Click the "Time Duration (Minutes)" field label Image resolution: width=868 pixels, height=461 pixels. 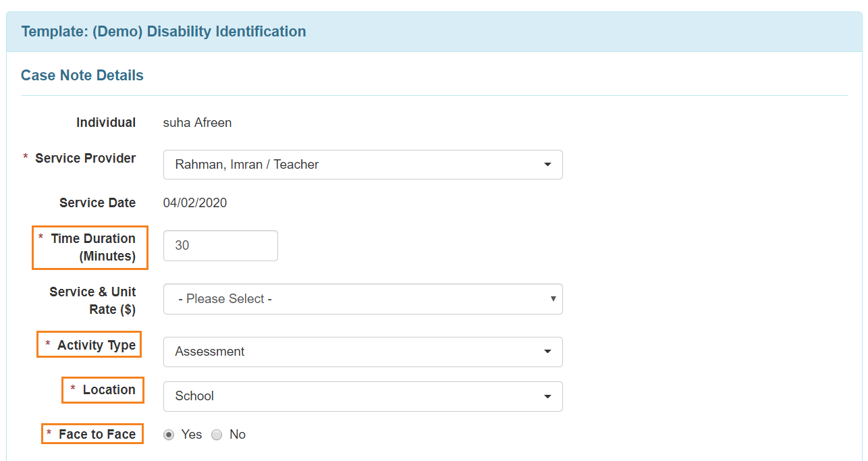90,248
